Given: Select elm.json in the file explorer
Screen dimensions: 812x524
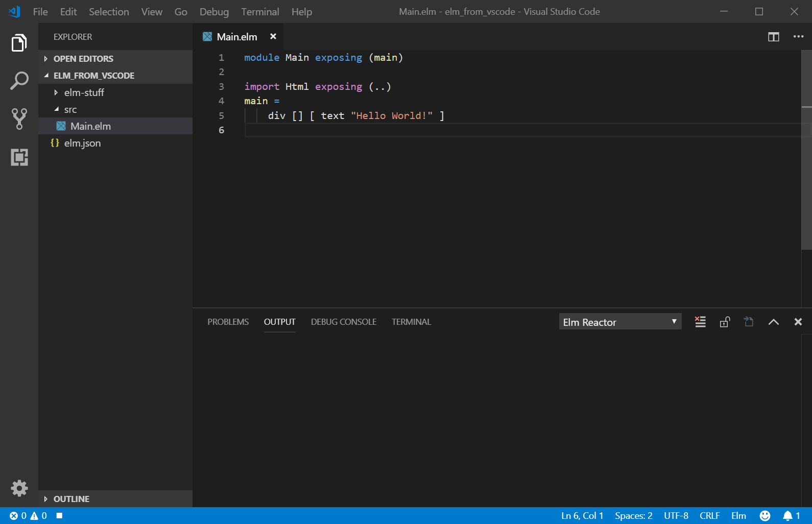Looking at the screenshot, I should (82, 143).
